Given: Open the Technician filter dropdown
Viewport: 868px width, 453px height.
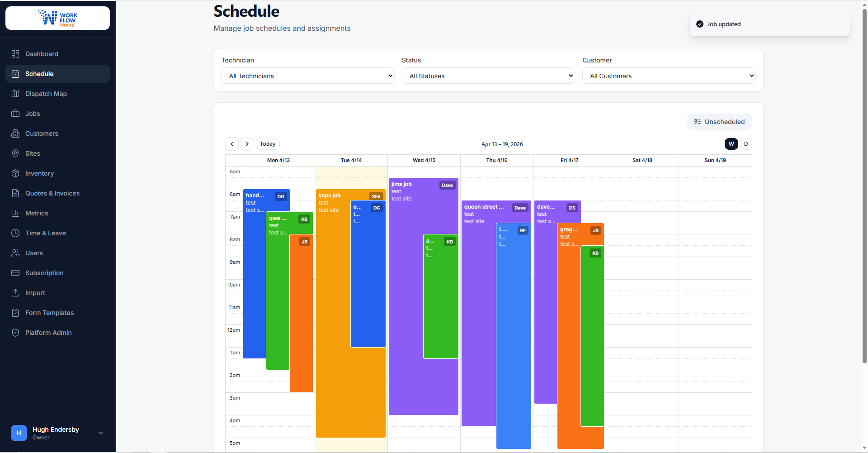Looking at the screenshot, I should [x=308, y=76].
